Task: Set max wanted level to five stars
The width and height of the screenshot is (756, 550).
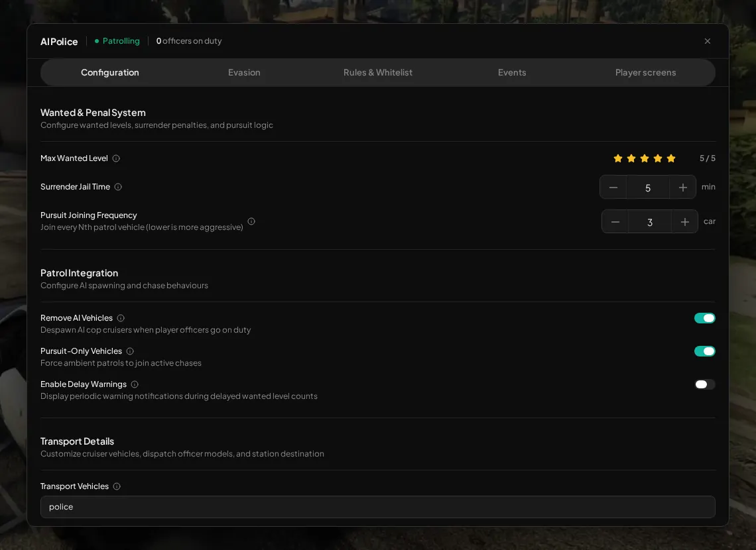Action: point(671,158)
